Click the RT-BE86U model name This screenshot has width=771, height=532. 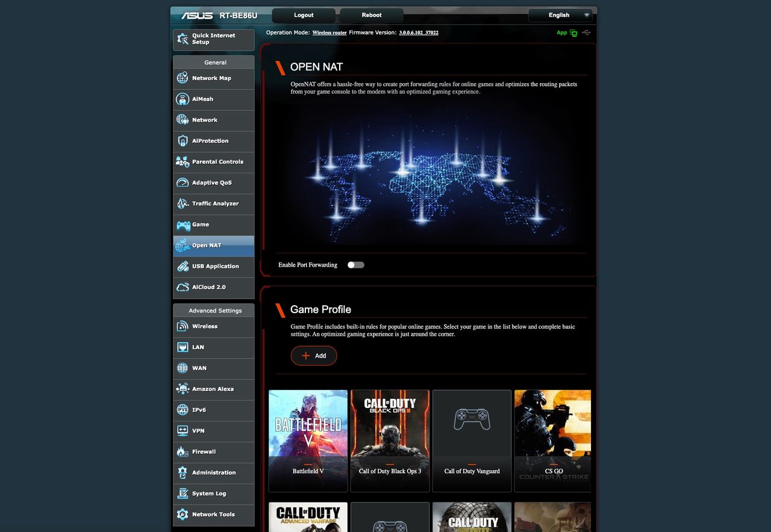click(239, 15)
